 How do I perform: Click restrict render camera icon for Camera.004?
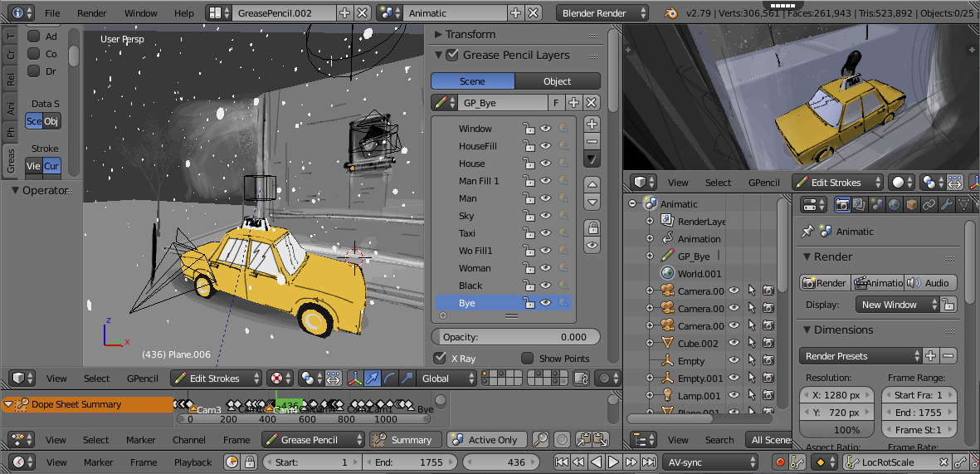click(x=768, y=291)
